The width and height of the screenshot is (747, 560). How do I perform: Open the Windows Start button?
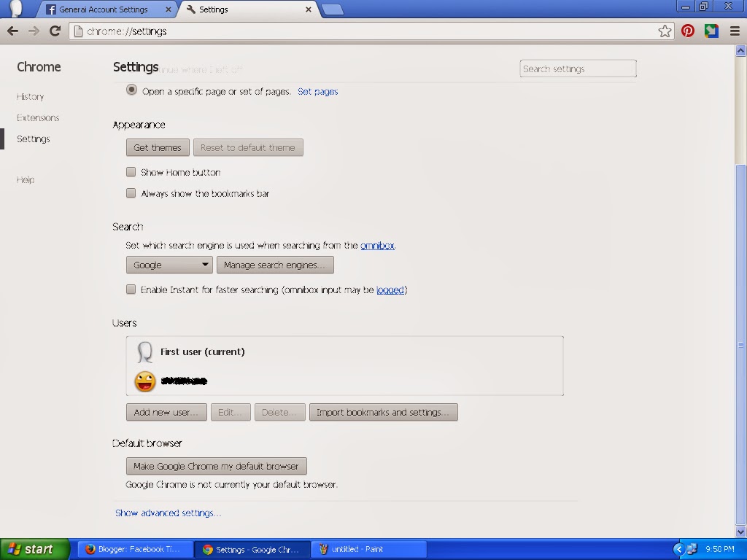tap(34, 549)
